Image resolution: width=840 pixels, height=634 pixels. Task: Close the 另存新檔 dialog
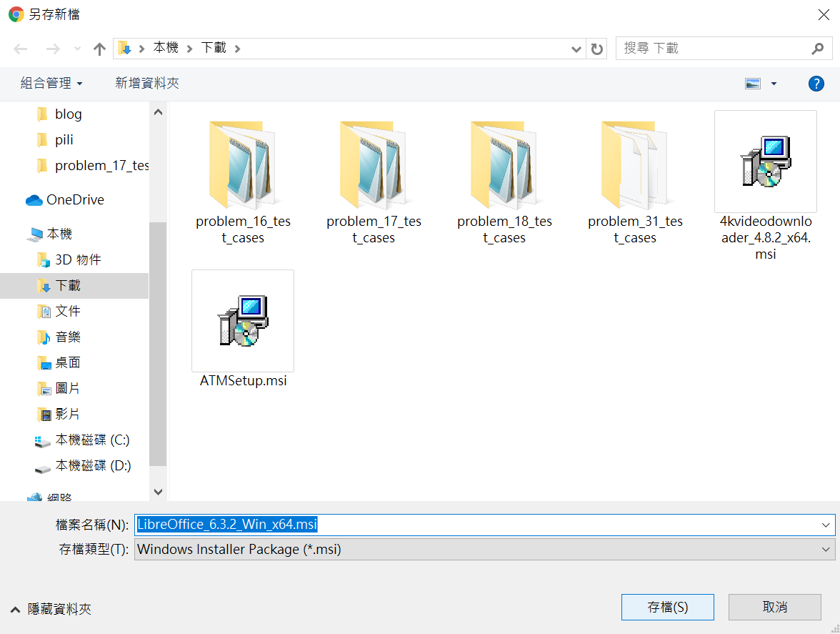coord(824,14)
